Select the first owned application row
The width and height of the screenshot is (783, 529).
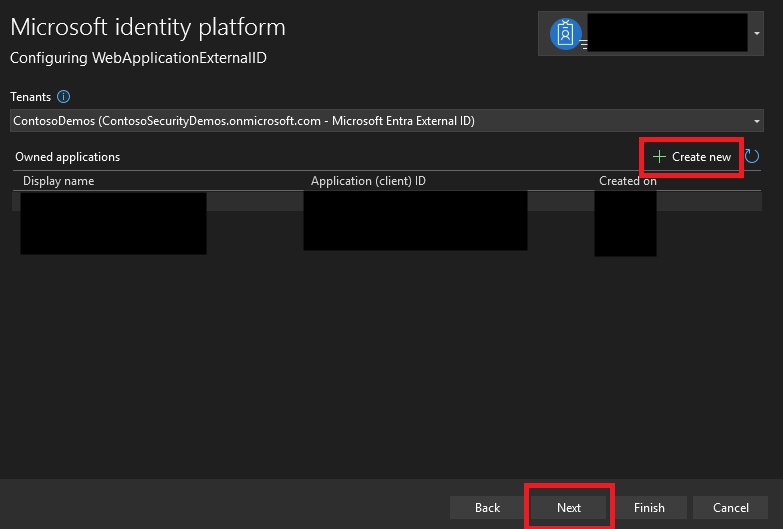point(387,201)
